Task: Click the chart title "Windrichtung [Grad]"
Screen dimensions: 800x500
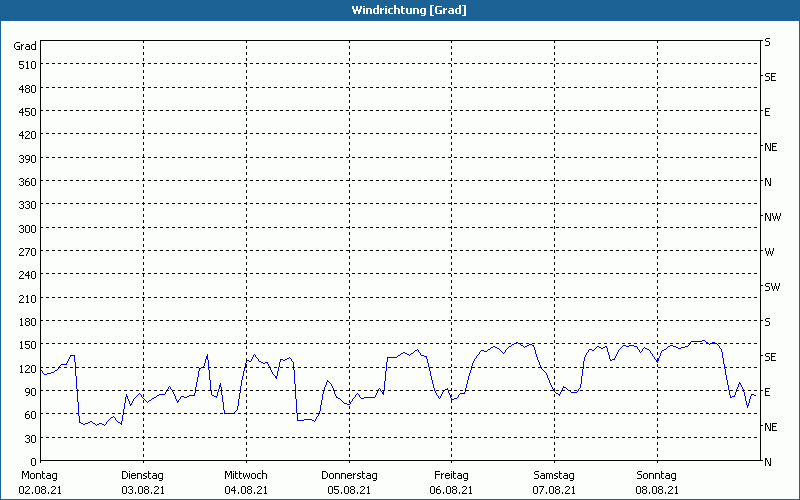Action: [409, 10]
